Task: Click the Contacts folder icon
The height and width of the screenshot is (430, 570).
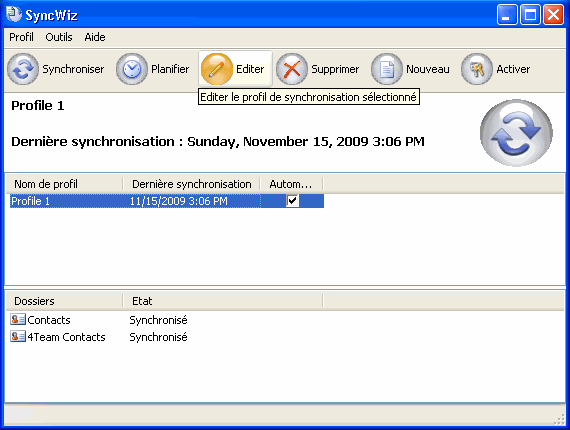Action: coord(18,320)
